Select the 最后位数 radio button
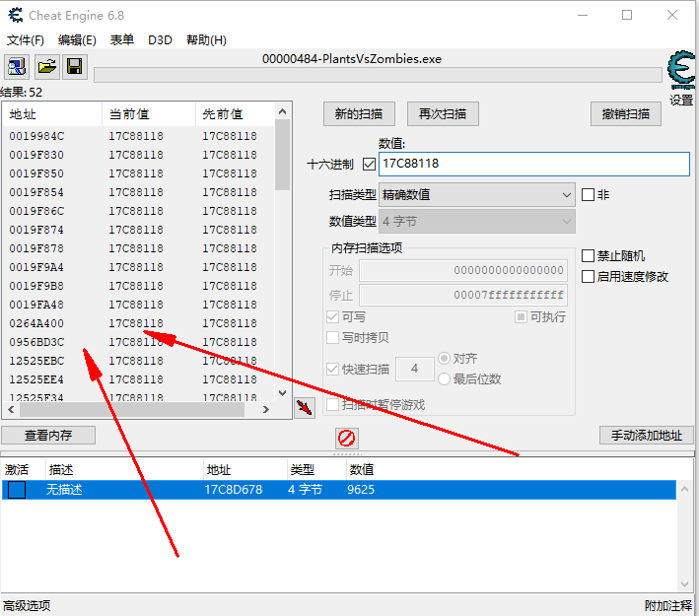 click(444, 378)
